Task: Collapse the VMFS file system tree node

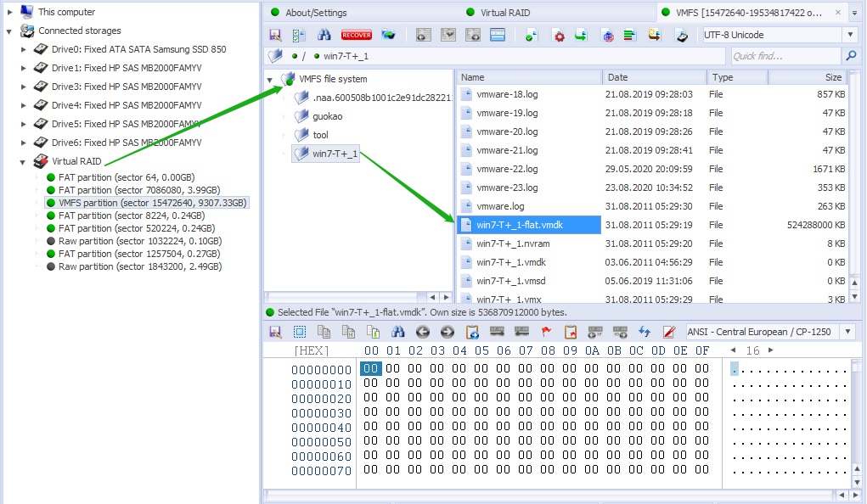Action: click(x=270, y=80)
